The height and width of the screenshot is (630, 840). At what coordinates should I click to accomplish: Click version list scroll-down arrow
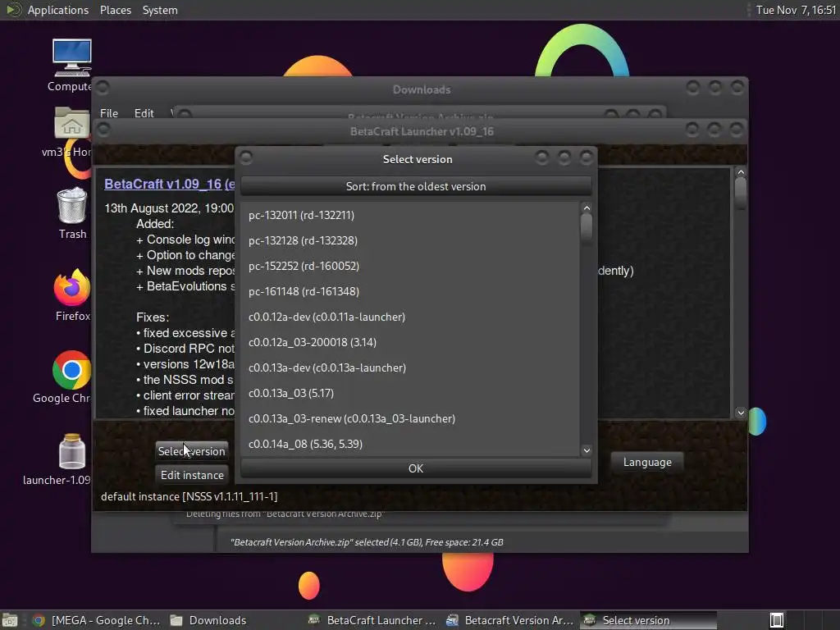click(x=587, y=450)
